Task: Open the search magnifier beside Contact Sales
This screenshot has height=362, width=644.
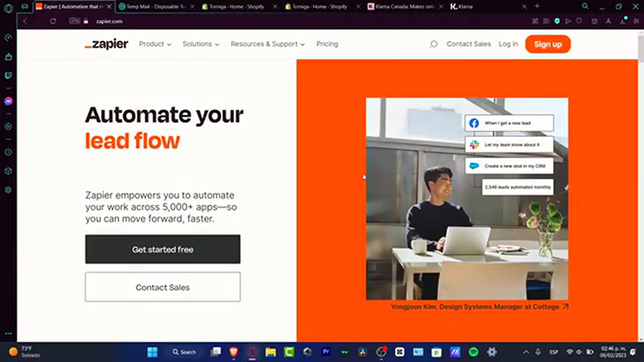Action: click(x=434, y=44)
